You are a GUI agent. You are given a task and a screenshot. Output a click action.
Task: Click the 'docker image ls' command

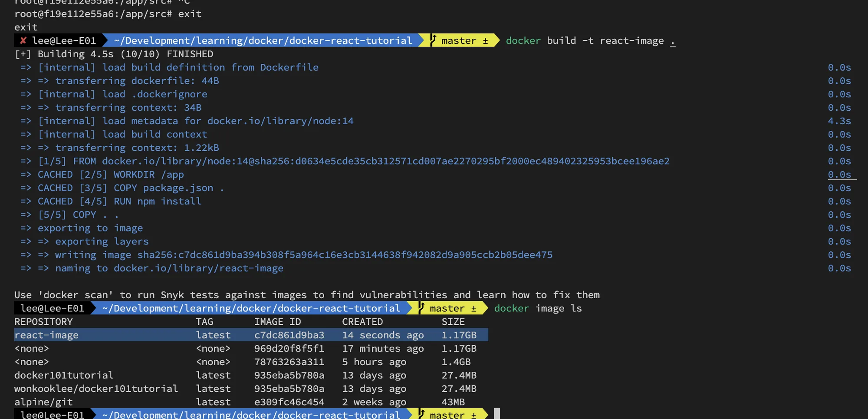[x=538, y=308]
